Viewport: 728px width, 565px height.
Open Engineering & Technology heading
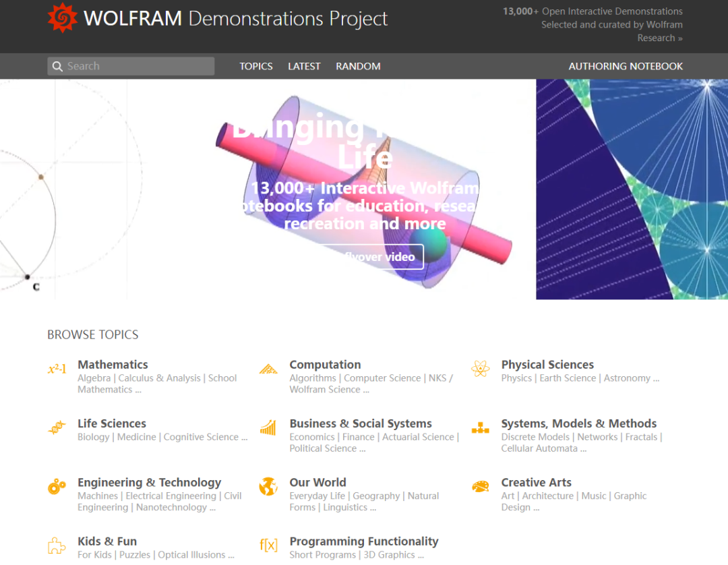point(150,482)
